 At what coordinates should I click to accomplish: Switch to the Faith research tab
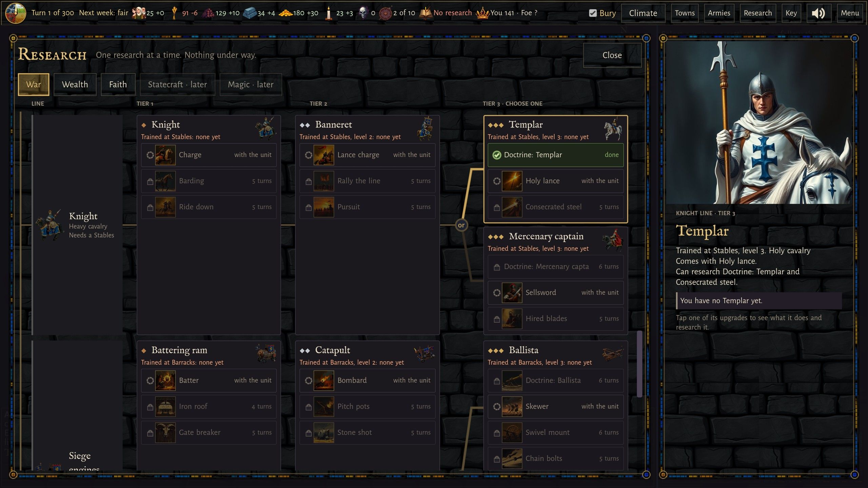click(118, 84)
